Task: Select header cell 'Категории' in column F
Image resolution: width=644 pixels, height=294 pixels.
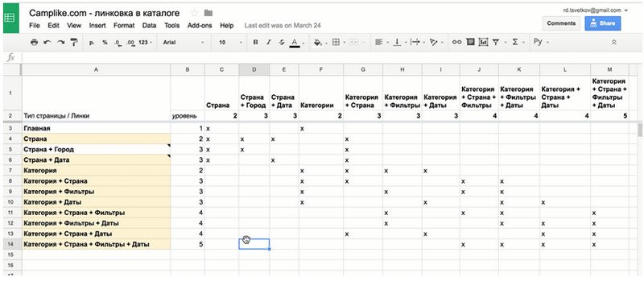Action: 321,93
